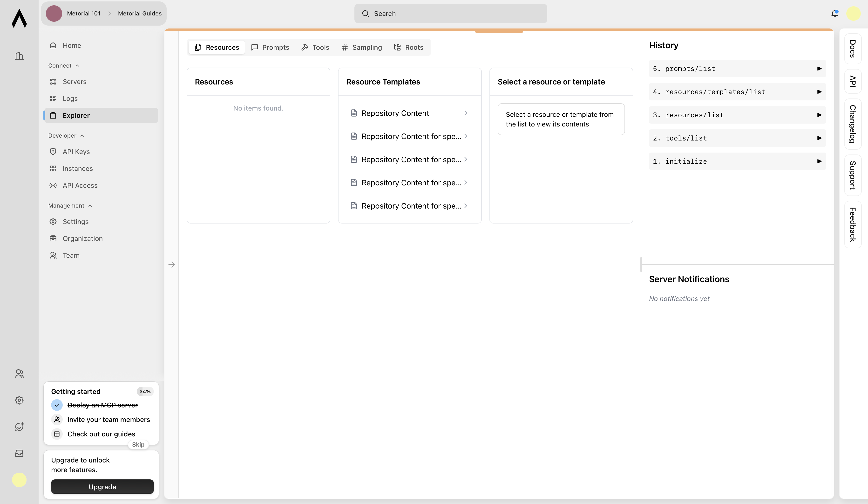Click the chat sparkle icon in left rail
868x504 pixels.
click(x=19, y=427)
